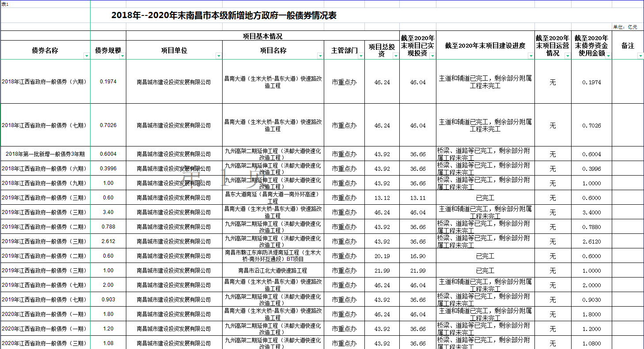
Task: Open the filter dropdown on 项目名称 column
Action: click(321, 56)
